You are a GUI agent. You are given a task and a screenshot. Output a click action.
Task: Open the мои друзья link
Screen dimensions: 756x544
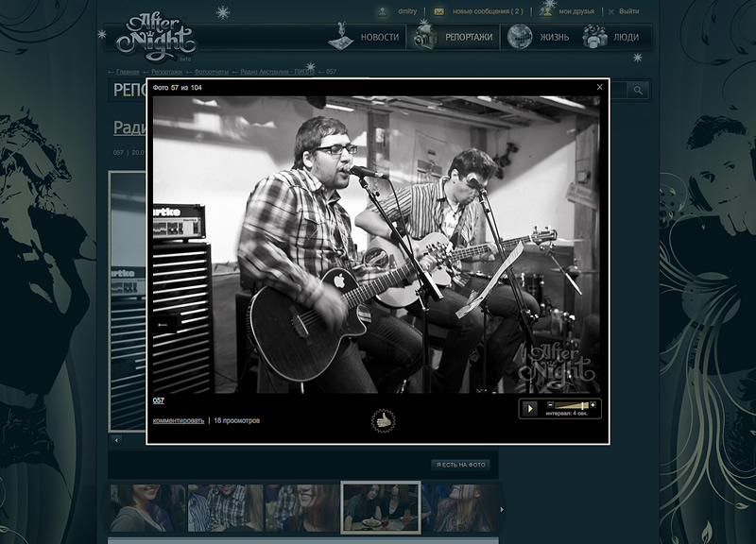click(x=576, y=11)
